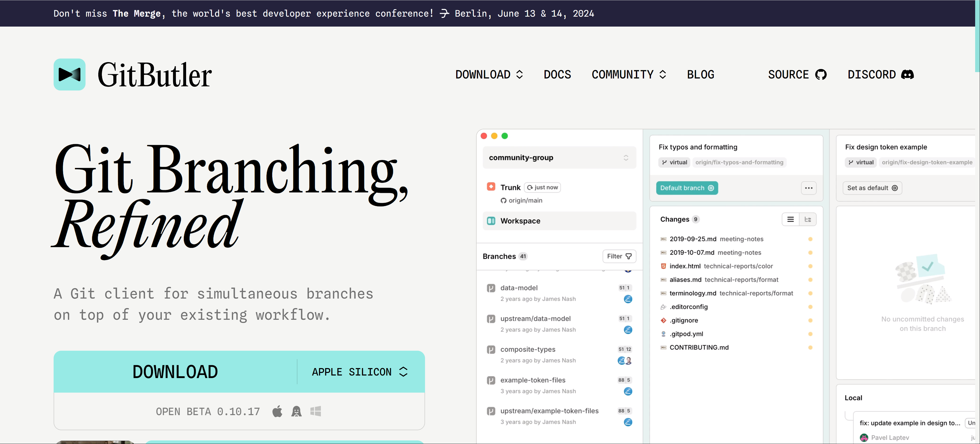Open the Apple Silicon platform selector
The image size is (980, 444).
359,372
